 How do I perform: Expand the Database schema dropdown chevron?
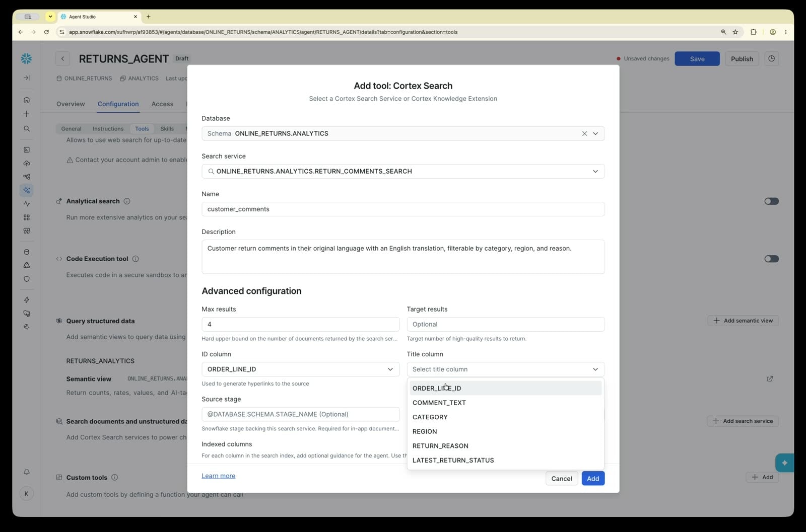click(x=595, y=133)
